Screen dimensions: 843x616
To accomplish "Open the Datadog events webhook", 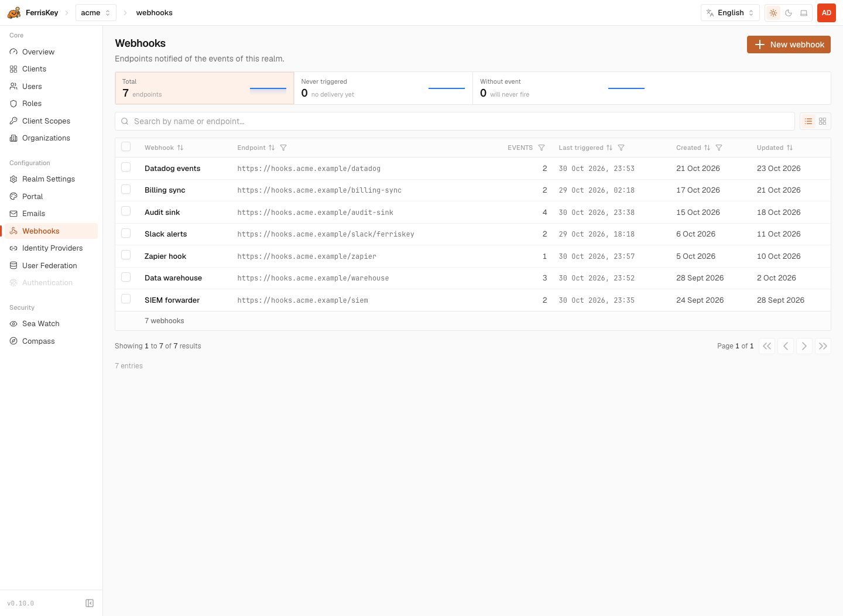I will 173,169.
